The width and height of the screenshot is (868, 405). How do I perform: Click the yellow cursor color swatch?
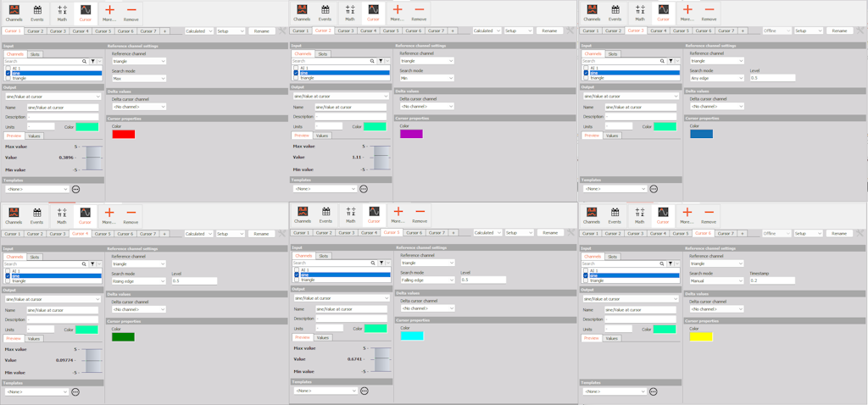[x=701, y=336]
